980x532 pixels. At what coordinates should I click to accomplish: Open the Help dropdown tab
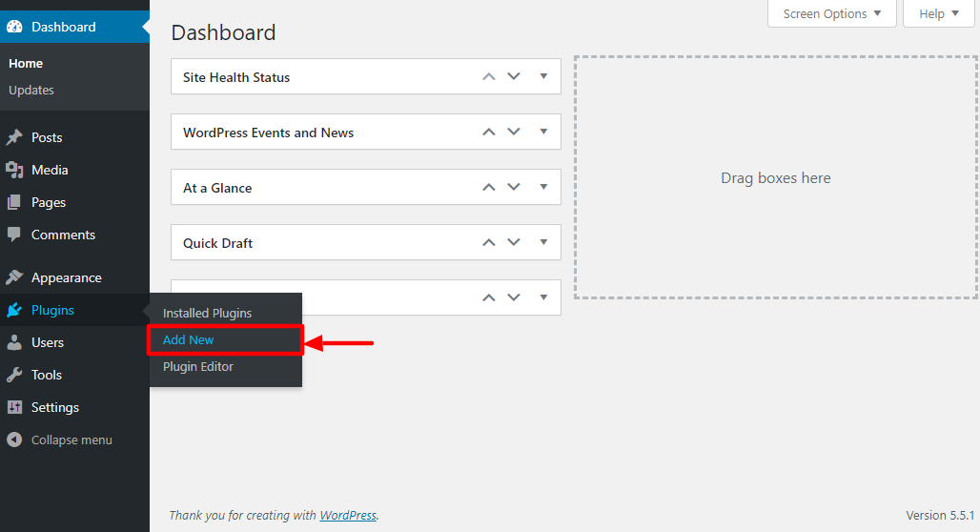coord(939,13)
